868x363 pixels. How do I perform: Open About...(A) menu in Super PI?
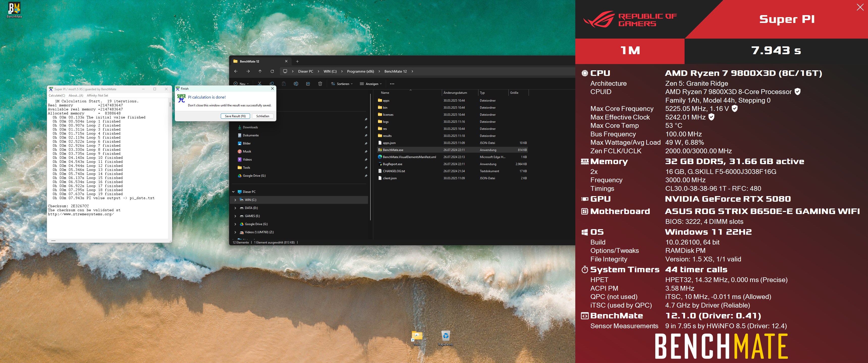(x=76, y=95)
